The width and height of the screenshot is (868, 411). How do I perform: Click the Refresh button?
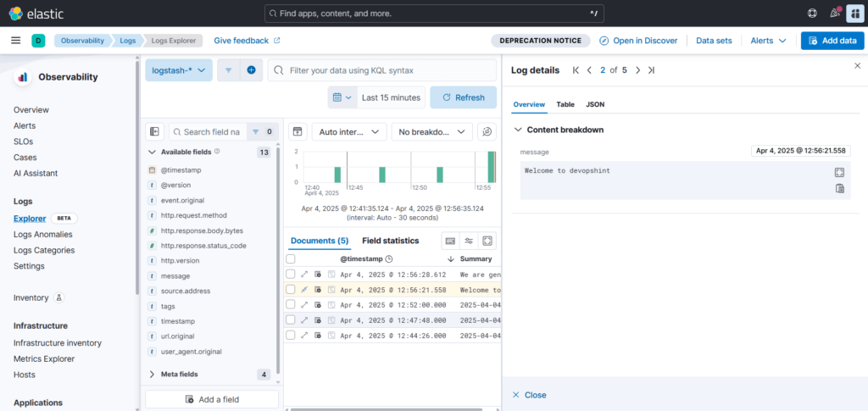point(464,97)
